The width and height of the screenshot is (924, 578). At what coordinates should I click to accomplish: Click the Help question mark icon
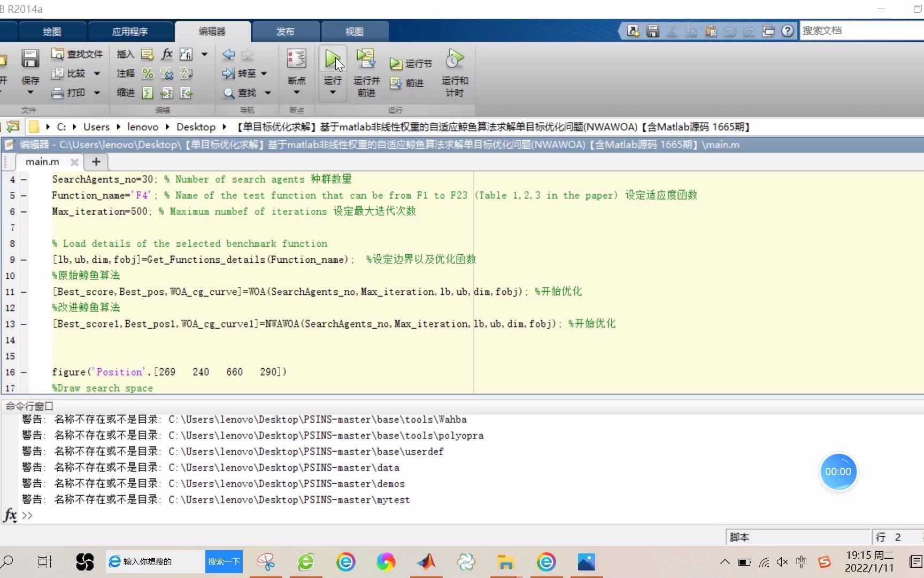tap(787, 31)
